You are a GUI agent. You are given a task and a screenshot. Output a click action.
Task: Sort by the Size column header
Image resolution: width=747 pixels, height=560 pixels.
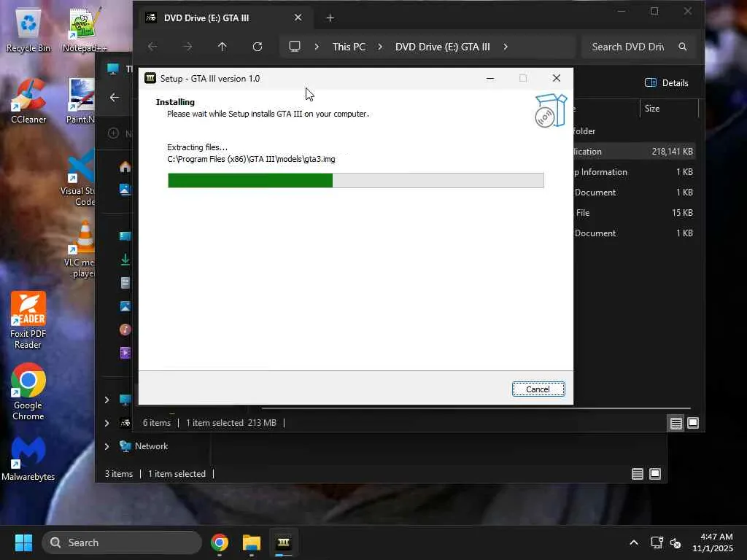(x=652, y=109)
